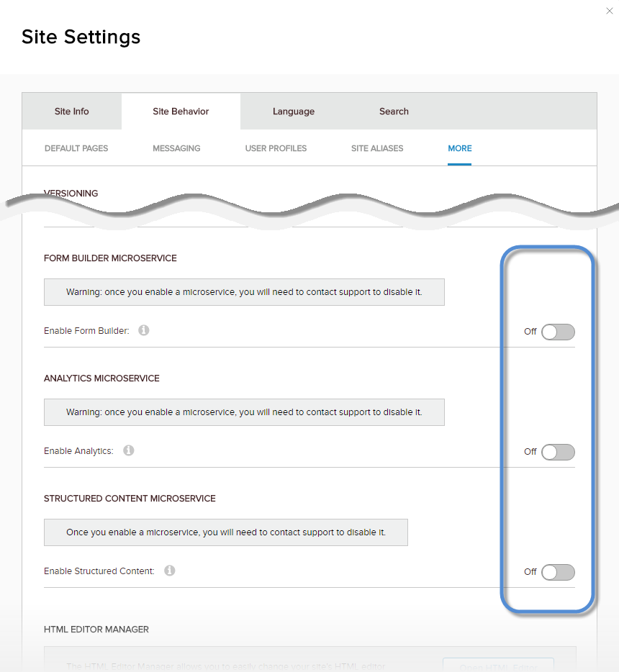Screen dimensions: 619x672
Task: Click the Structured Content microservice notice box
Action: pos(226,532)
